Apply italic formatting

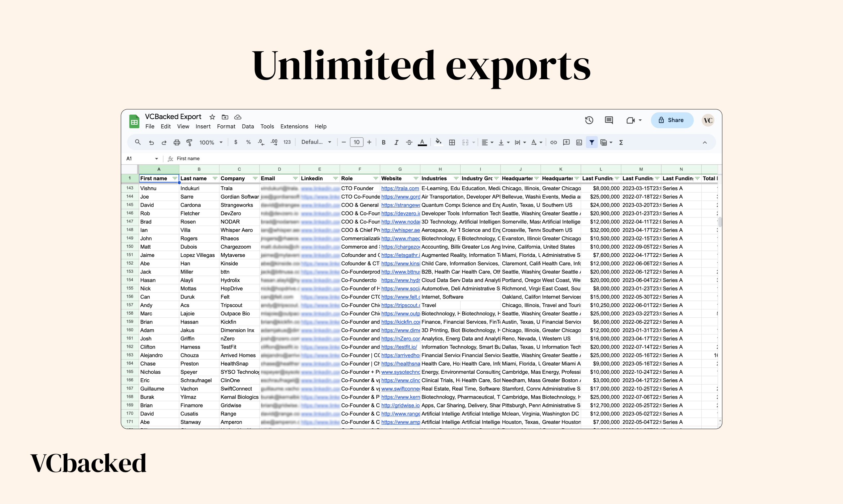(396, 142)
